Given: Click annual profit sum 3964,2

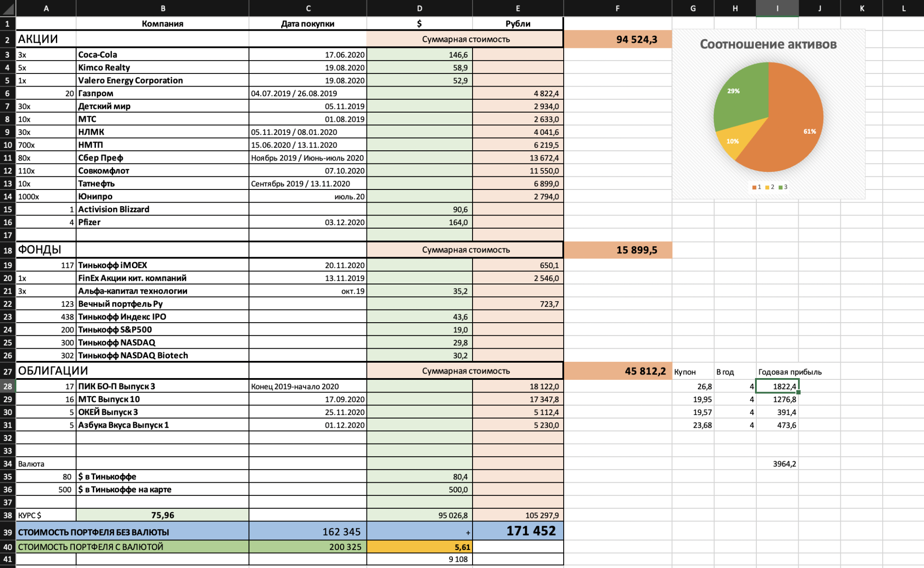Looking at the screenshot, I should pyautogui.click(x=777, y=464).
